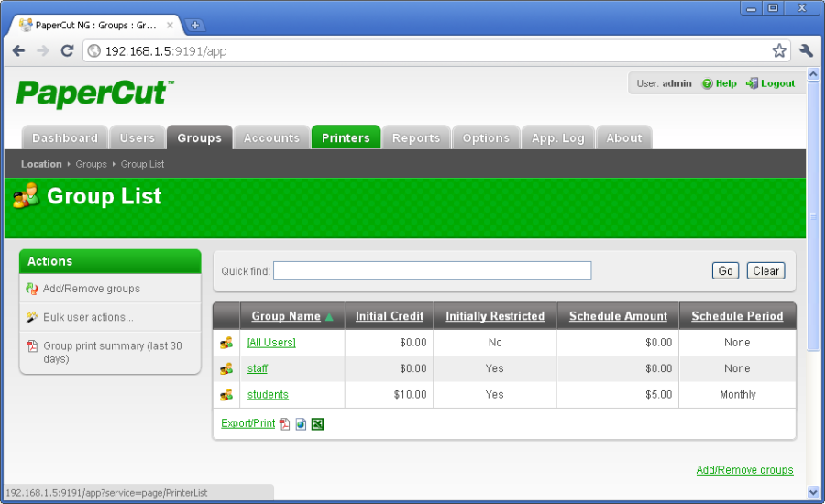Click the page vertical scrollbar
Screen dimensions: 825x504
point(812,275)
